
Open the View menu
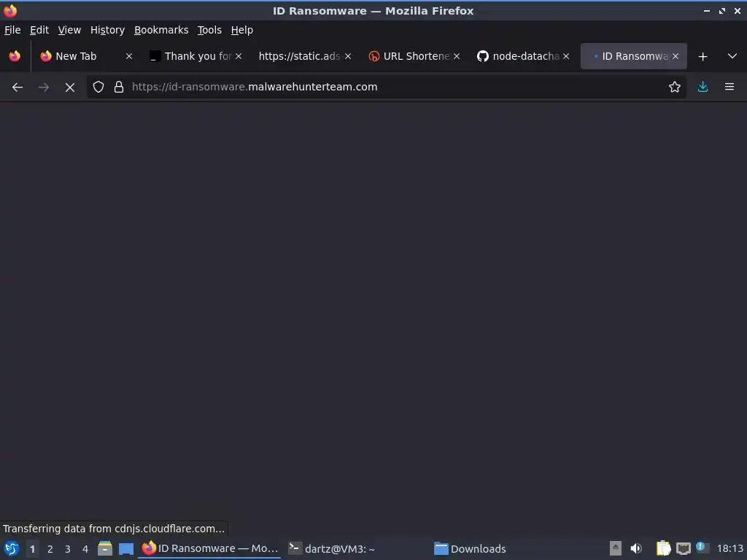point(69,30)
